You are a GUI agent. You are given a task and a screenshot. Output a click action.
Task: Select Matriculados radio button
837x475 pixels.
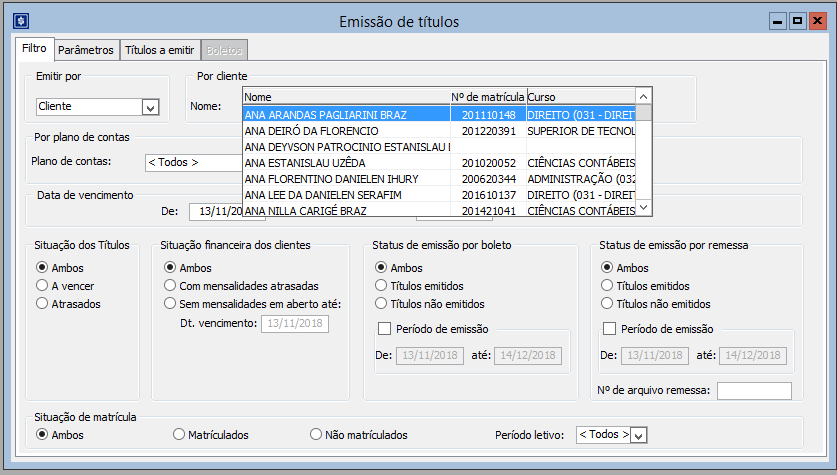(179, 435)
